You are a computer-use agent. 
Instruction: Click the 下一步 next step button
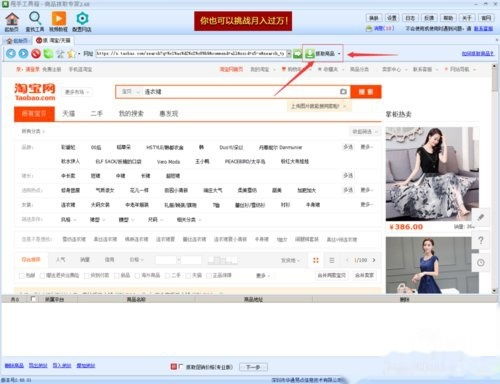click(x=253, y=367)
